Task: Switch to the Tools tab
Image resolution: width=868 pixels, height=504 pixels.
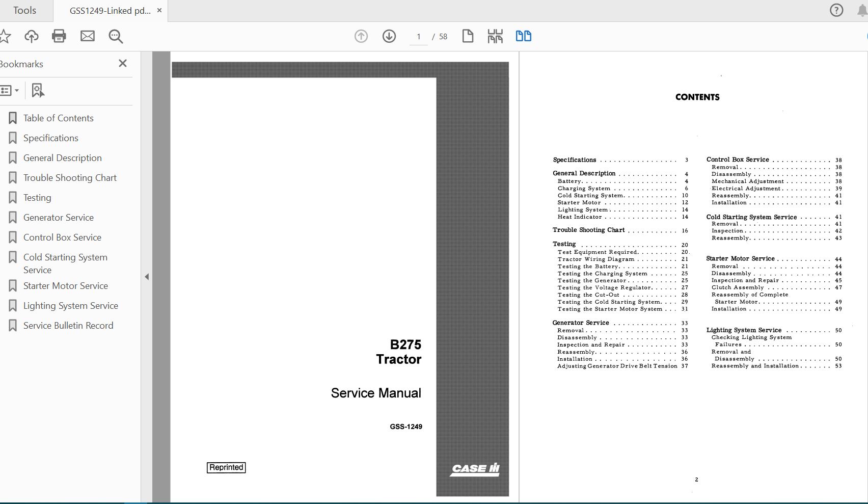Action: 24,10
